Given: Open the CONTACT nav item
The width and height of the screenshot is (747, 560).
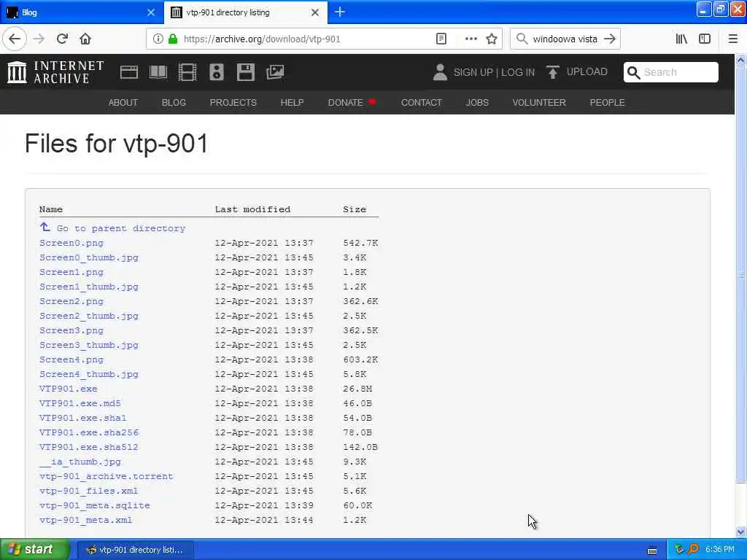Looking at the screenshot, I should [422, 102].
